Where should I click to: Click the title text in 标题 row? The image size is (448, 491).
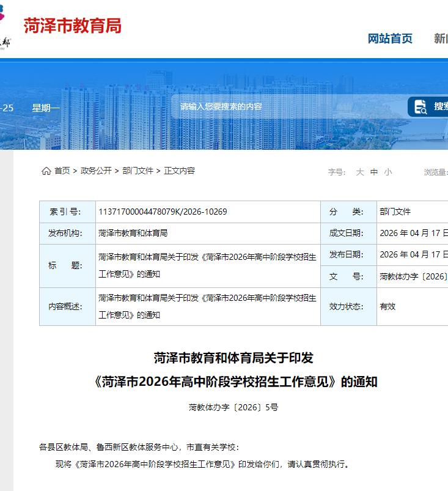(207, 265)
